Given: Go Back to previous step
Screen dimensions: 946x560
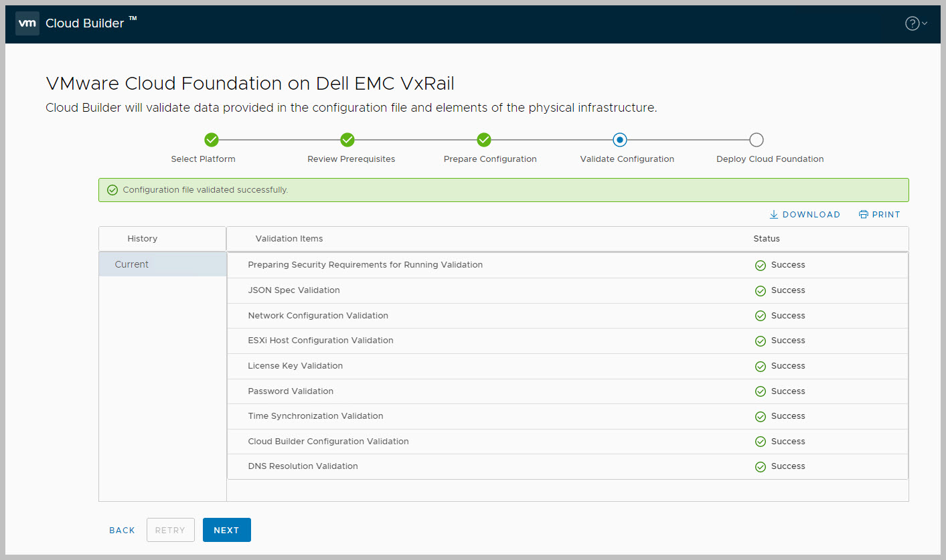Looking at the screenshot, I should 122,530.
